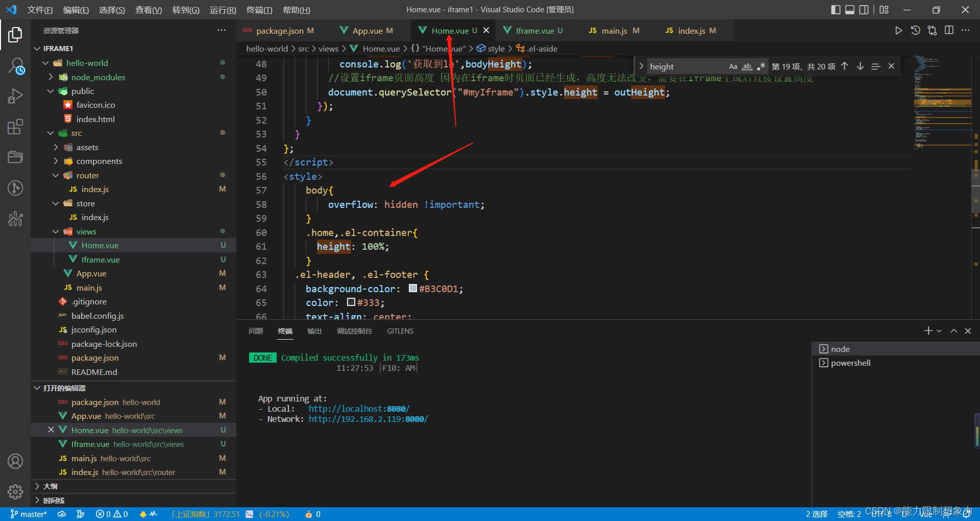Click the style breadcrumb segment

[x=496, y=49]
